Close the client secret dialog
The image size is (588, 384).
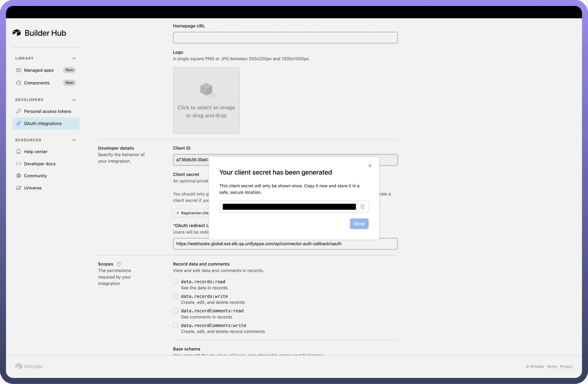(x=370, y=166)
